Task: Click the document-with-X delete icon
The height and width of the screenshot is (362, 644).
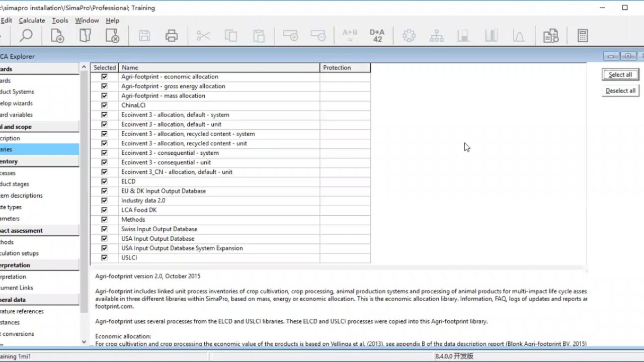Action: [112, 36]
